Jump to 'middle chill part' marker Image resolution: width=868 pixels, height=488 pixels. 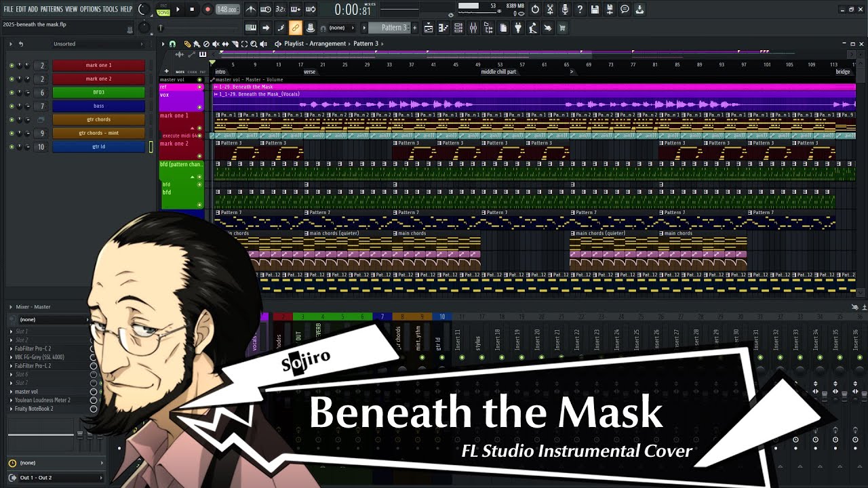point(498,72)
